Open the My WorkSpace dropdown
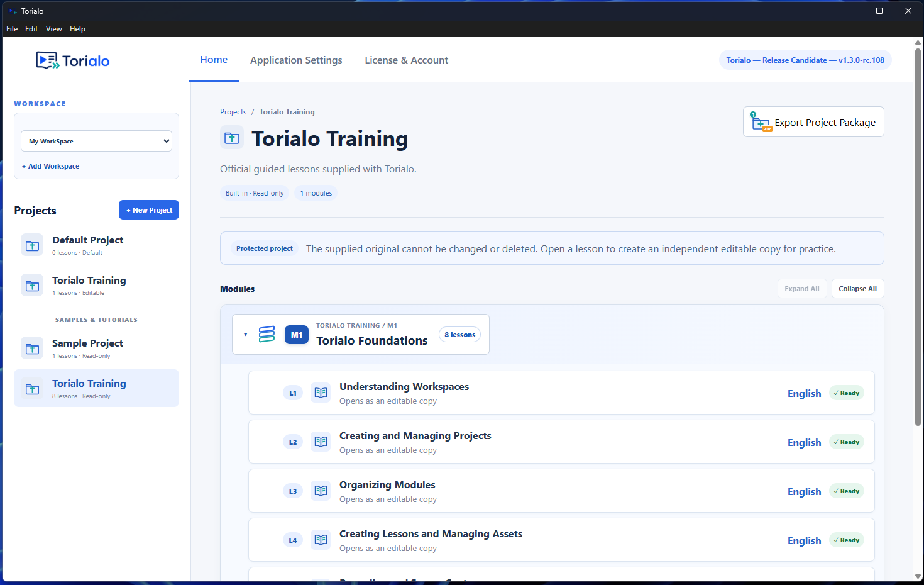The image size is (924, 585). pyautogui.click(x=96, y=141)
